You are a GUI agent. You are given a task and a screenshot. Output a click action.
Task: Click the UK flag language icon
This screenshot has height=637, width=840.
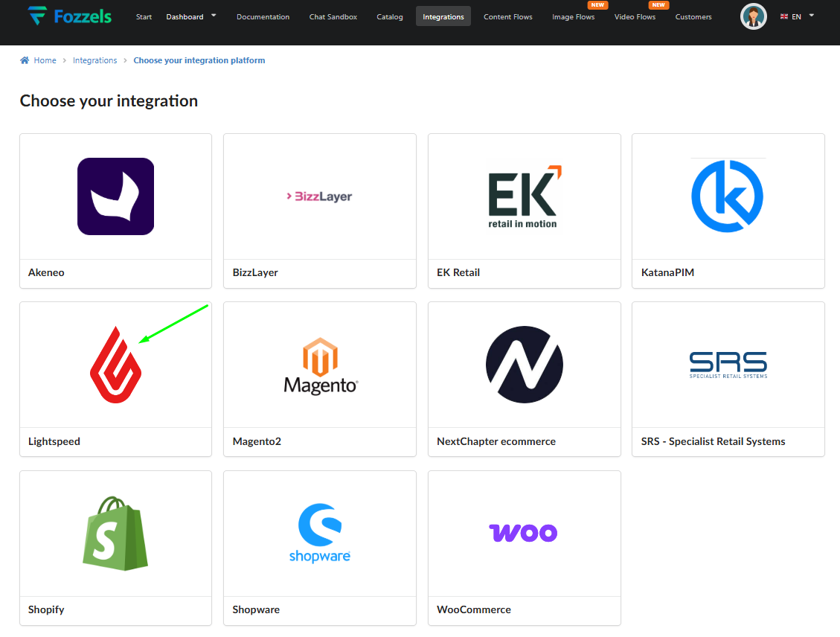(783, 16)
